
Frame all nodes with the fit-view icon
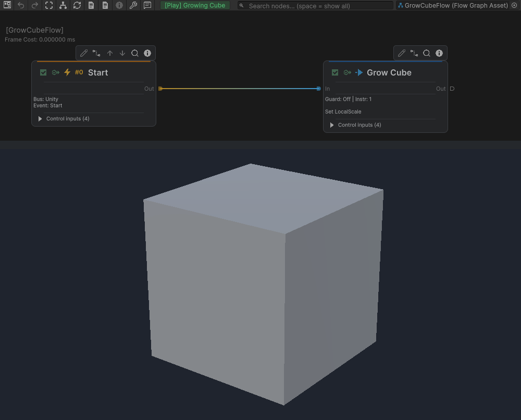coord(49,5)
